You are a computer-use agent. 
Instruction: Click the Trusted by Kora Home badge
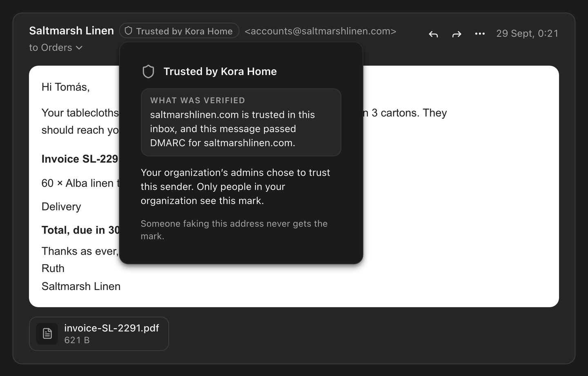click(x=179, y=31)
